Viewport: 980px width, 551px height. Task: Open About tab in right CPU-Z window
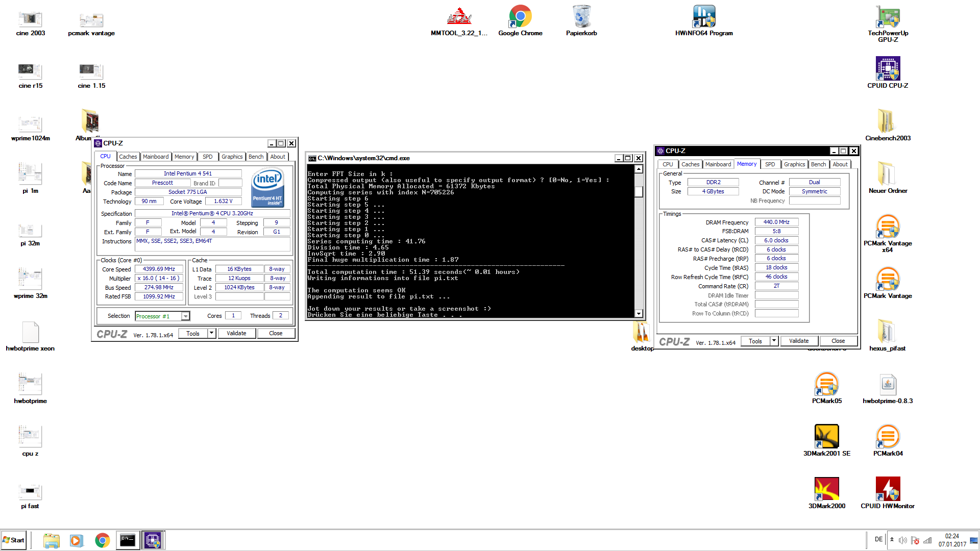840,164
